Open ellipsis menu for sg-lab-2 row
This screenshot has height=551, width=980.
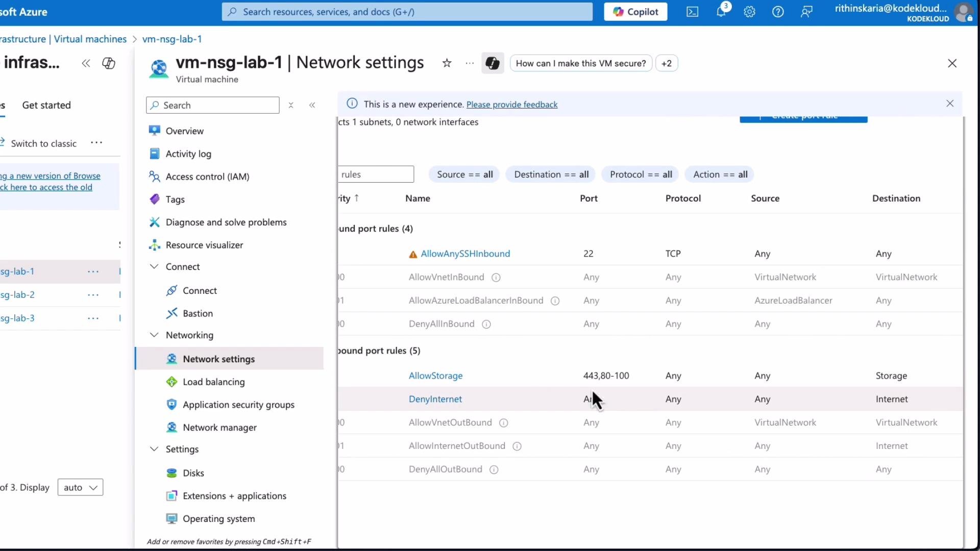pos(93,295)
